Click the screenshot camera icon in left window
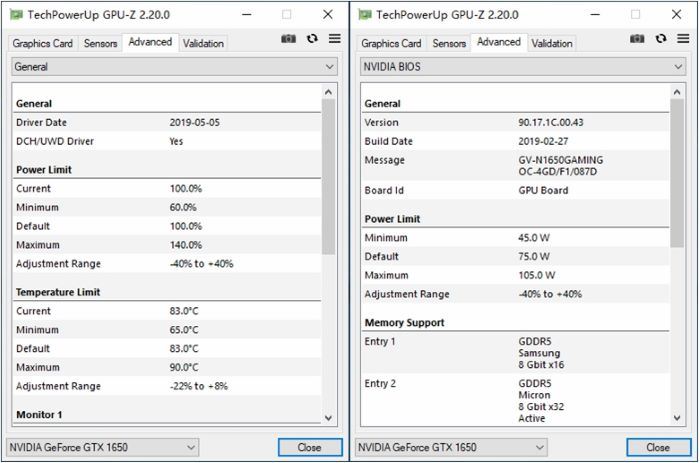The image size is (700, 463). point(289,39)
